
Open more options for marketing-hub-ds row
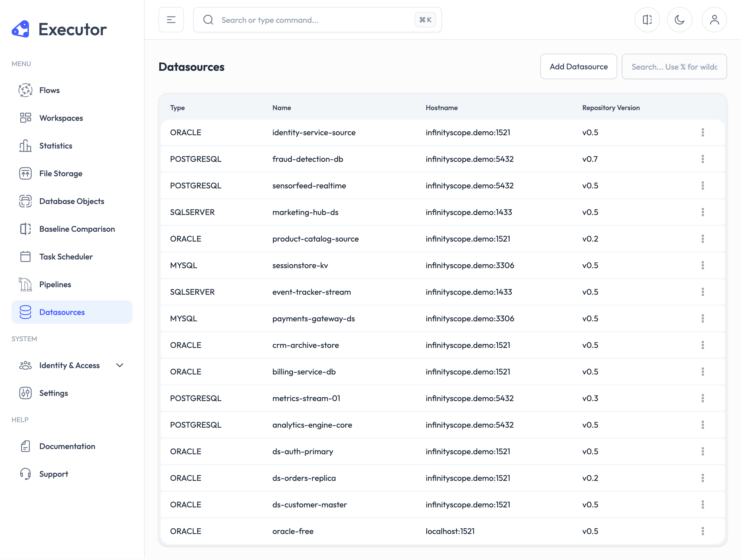[x=703, y=212]
